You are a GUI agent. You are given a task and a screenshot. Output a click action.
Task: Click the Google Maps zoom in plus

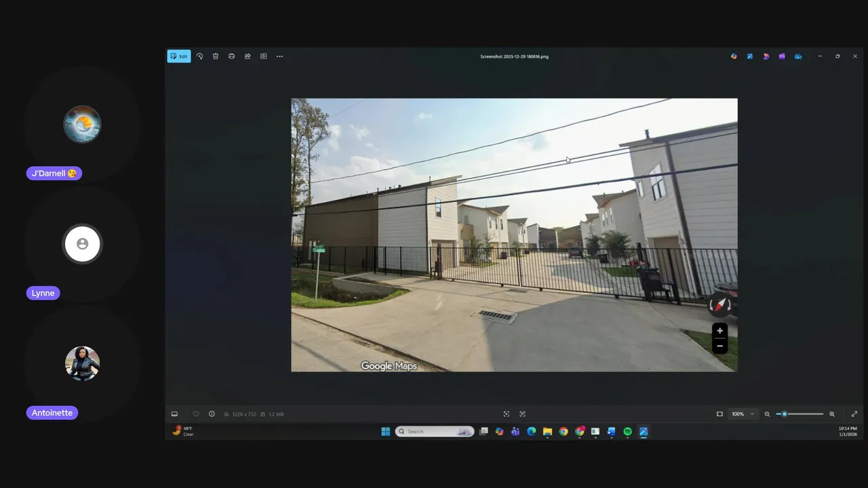[x=720, y=331]
